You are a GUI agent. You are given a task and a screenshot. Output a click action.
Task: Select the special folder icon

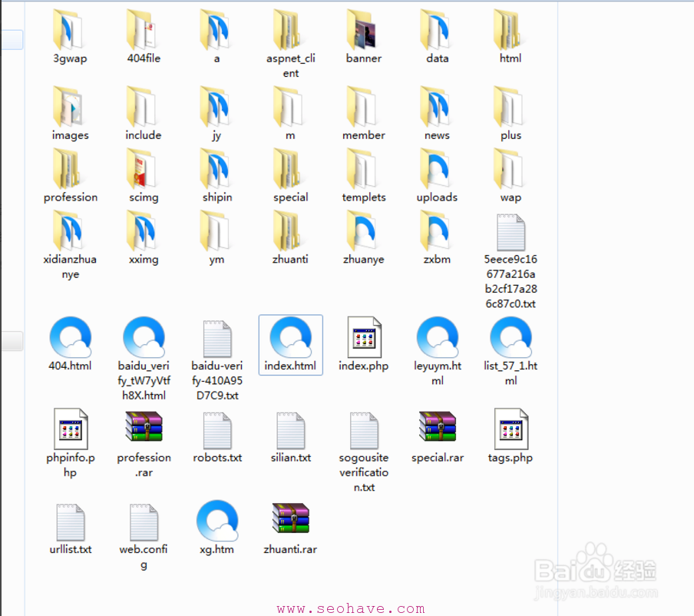click(289, 168)
